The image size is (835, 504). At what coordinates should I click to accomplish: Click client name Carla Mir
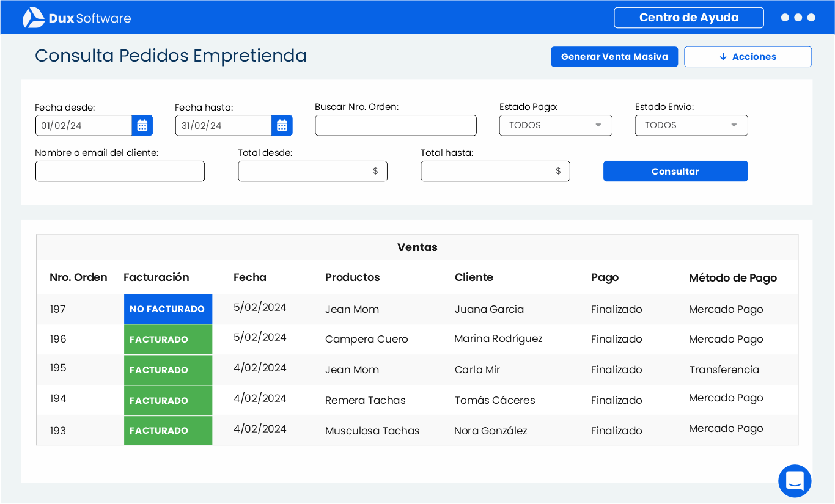pyautogui.click(x=477, y=370)
